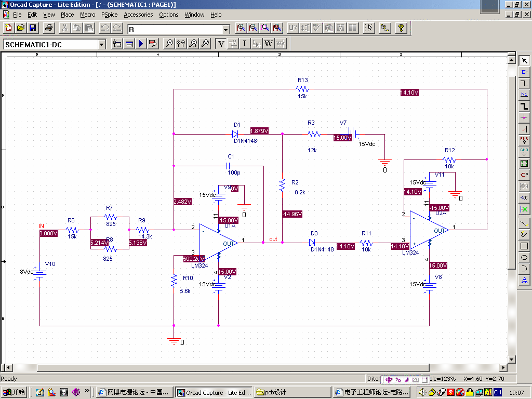Create a new simulation profile
532x399 pixels.
pos(117,44)
